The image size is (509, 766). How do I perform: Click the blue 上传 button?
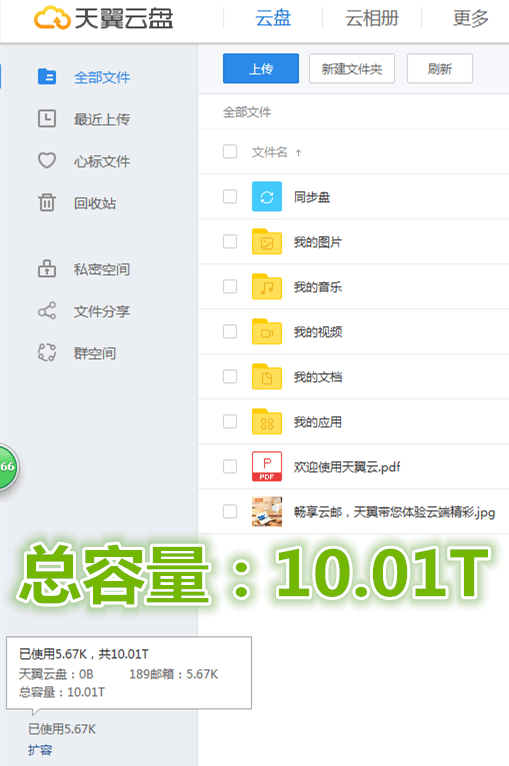pos(261,68)
